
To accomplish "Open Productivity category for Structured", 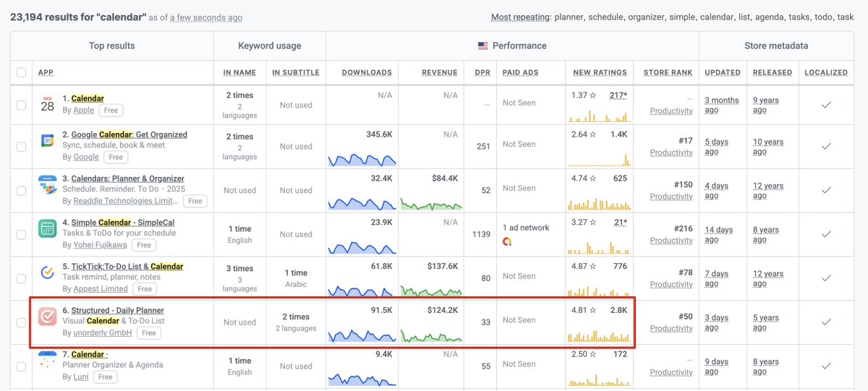I will click(671, 328).
